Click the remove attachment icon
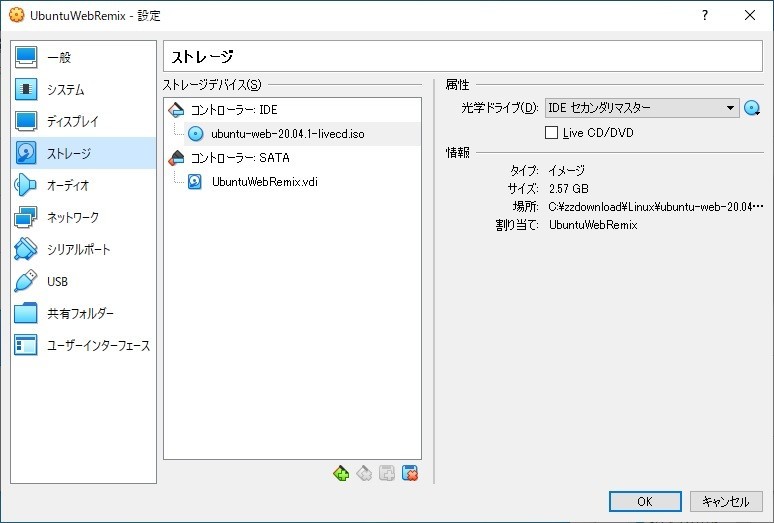The width and height of the screenshot is (774, 523). [x=410, y=473]
